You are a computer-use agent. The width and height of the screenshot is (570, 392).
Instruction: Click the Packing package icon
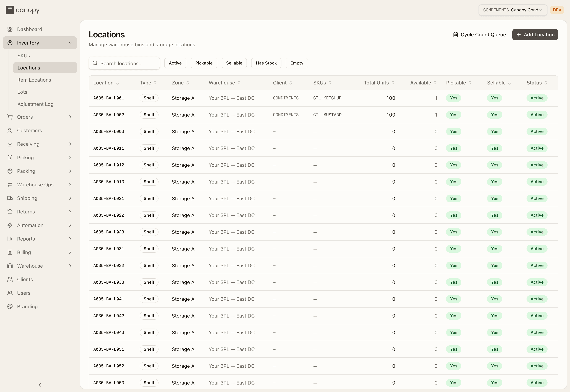tap(10, 171)
